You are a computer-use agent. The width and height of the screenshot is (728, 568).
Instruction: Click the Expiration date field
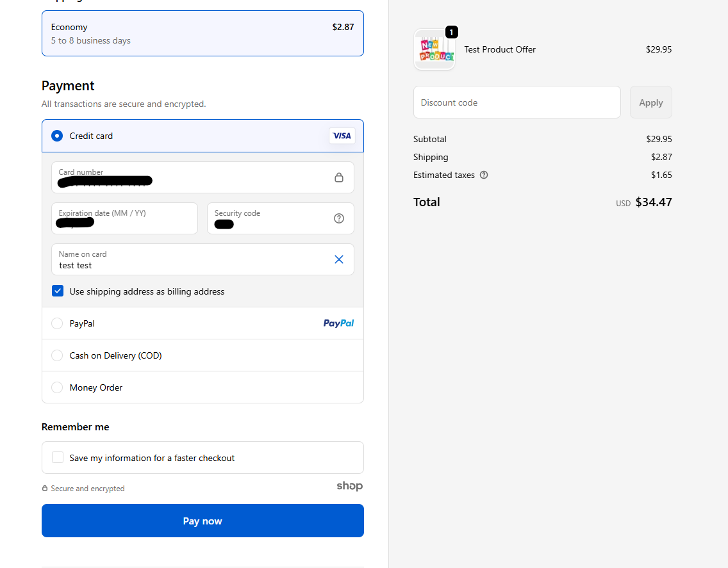point(124,219)
